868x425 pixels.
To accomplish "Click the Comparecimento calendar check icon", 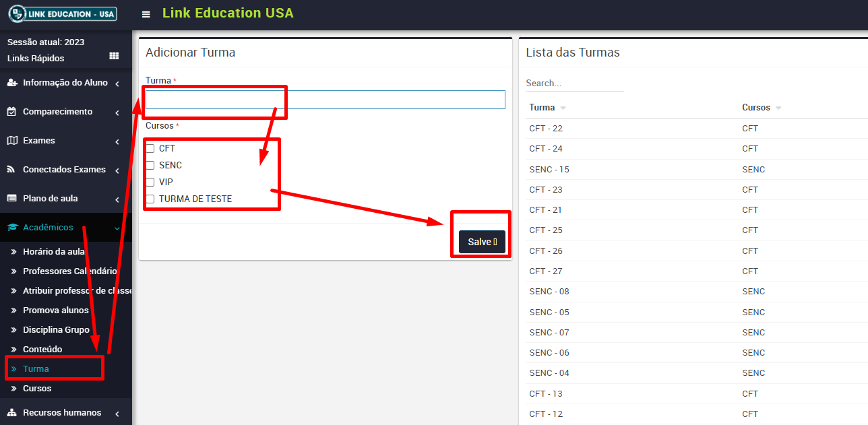I will point(11,112).
